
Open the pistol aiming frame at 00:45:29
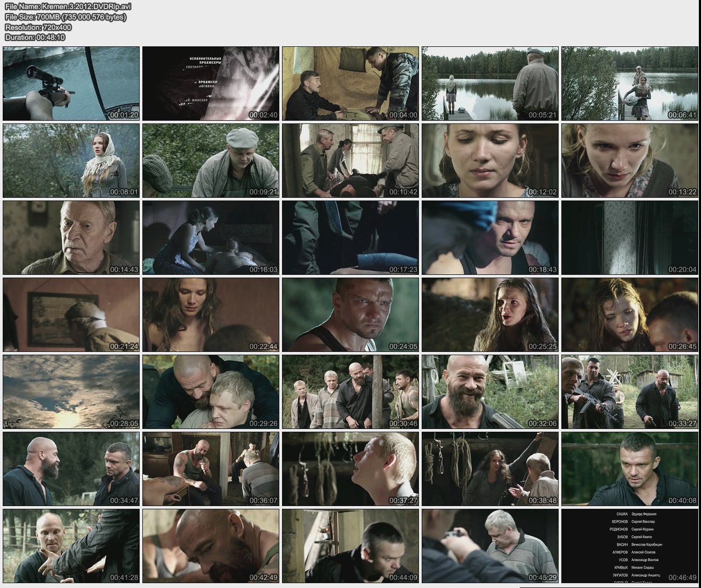pos(490,546)
